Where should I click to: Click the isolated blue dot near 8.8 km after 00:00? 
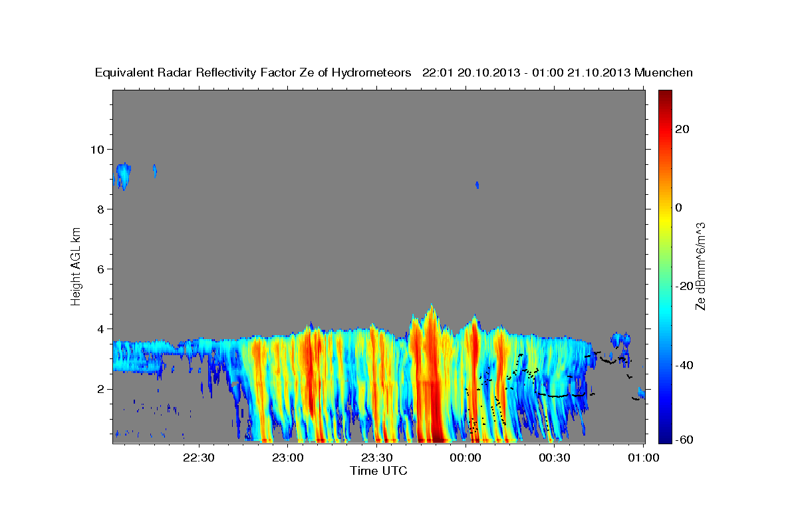(477, 185)
